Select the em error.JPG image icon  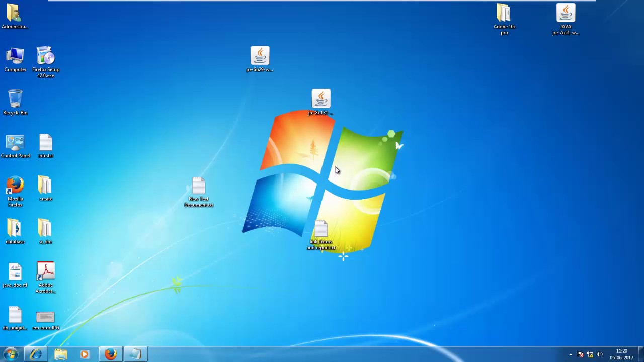point(46,320)
